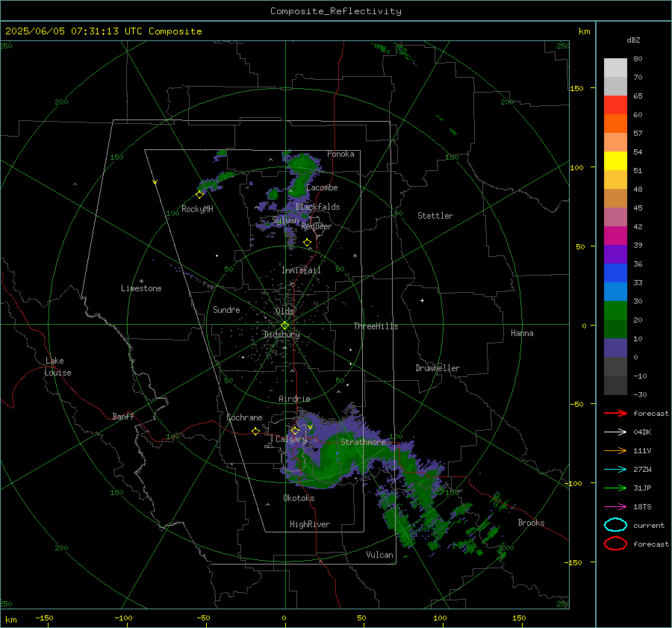Click the white plus marker west of Hanna
Viewport: 672px width, 628px height.
pyautogui.click(x=422, y=300)
